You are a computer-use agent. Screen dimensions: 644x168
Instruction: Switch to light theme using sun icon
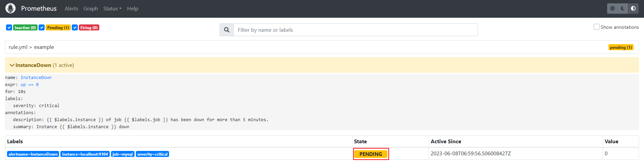click(x=612, y=8)
